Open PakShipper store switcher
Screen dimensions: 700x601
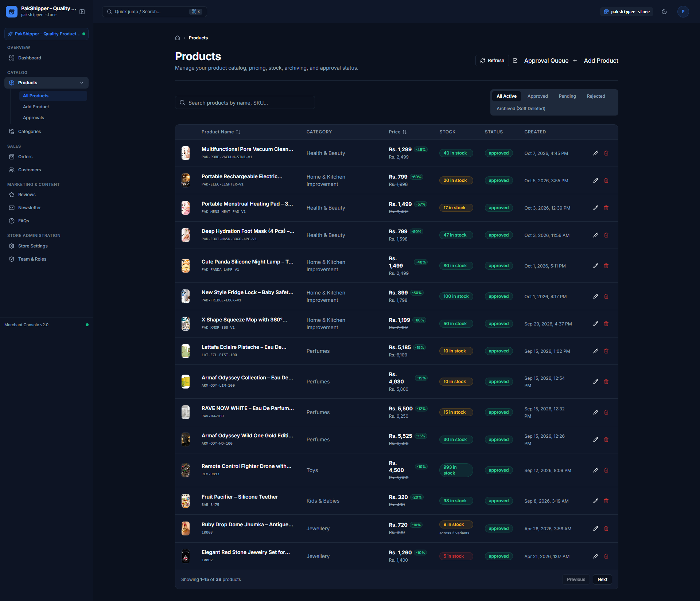46,34
